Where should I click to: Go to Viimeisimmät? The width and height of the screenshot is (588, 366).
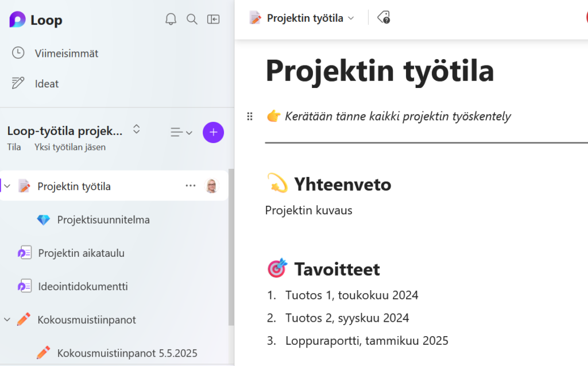(66, 53)
